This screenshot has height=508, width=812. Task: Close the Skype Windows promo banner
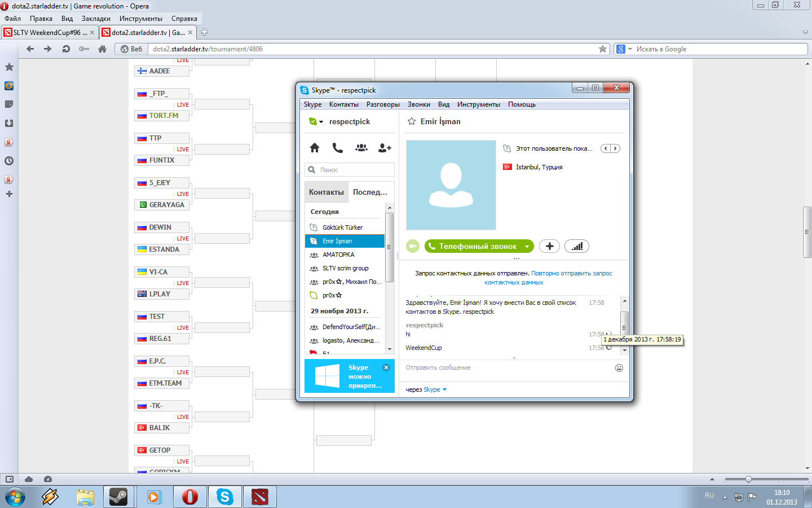point(386,367)
